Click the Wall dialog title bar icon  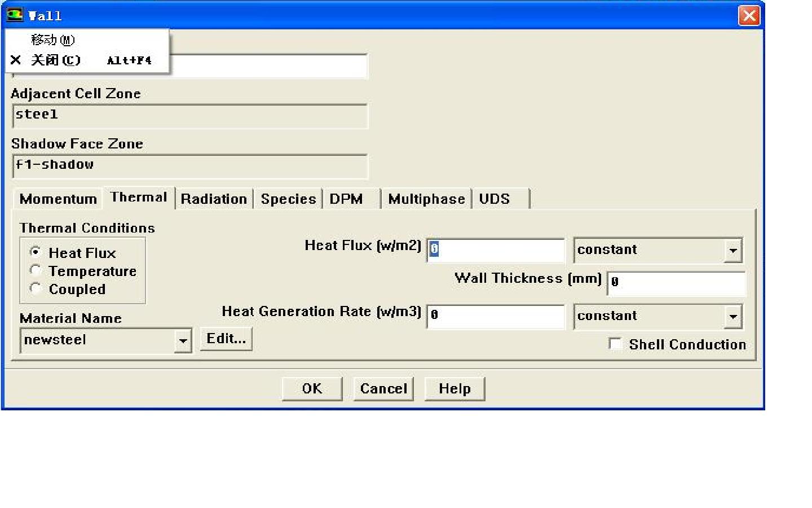(15, 15)
